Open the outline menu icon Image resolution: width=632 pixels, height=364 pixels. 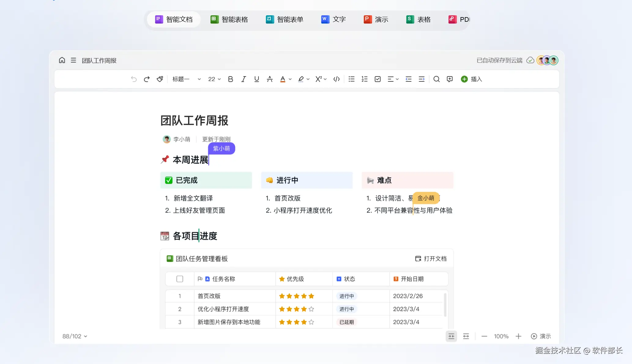pos(73,60)
